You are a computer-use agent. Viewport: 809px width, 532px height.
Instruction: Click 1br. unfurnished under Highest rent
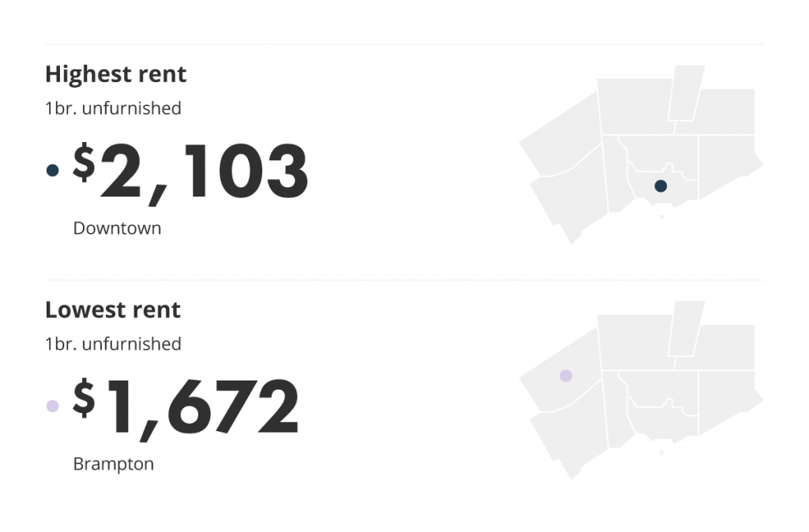[113, 108]
